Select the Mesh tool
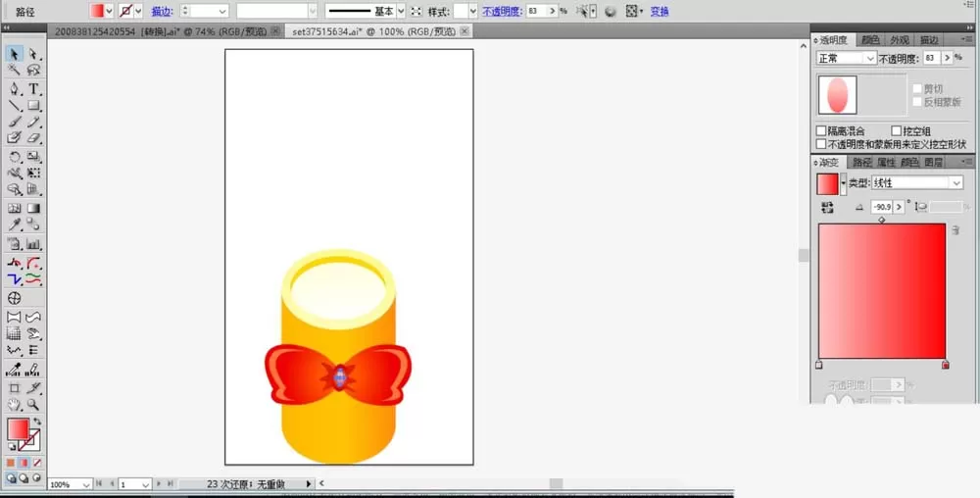Screen dimensions: 980x498 [x=14, y=209]
